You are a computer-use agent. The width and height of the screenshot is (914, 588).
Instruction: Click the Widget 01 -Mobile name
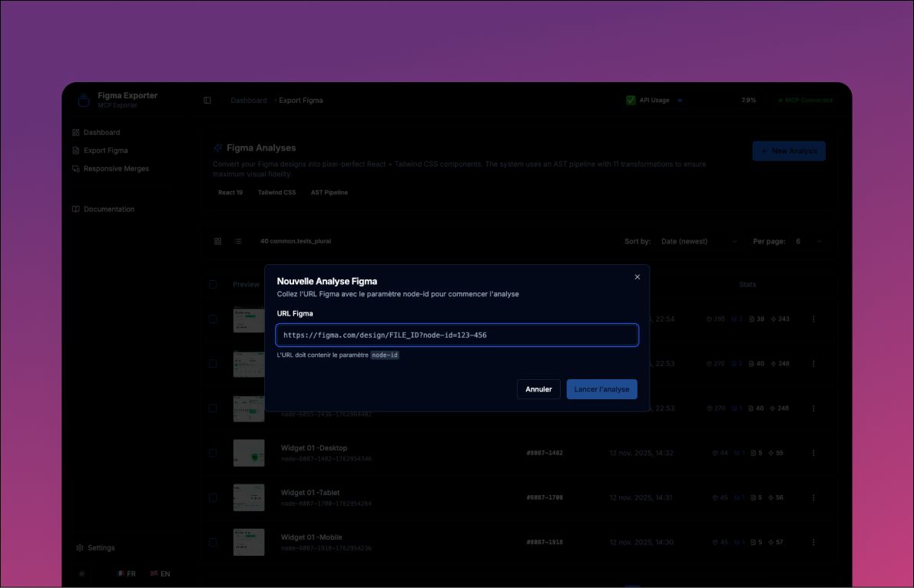(x=311, y=537)
